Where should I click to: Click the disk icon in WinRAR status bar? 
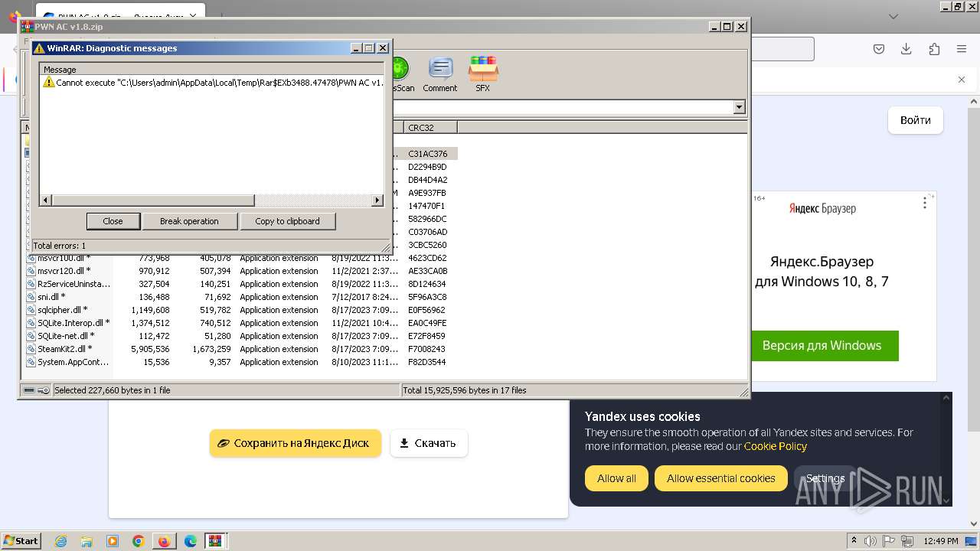pyautogui.click(x=29, y=390)
